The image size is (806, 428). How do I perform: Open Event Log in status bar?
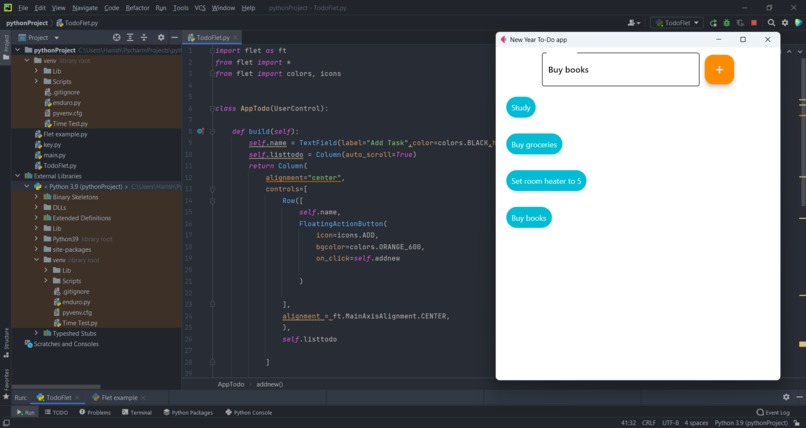(x=773, y=413)
